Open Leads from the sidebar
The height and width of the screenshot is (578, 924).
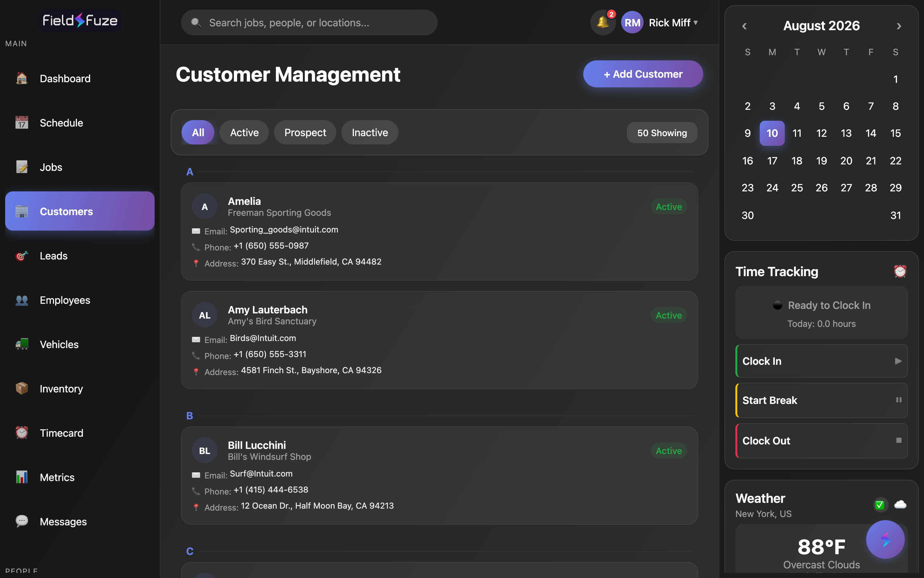click(x=80, y=256)
